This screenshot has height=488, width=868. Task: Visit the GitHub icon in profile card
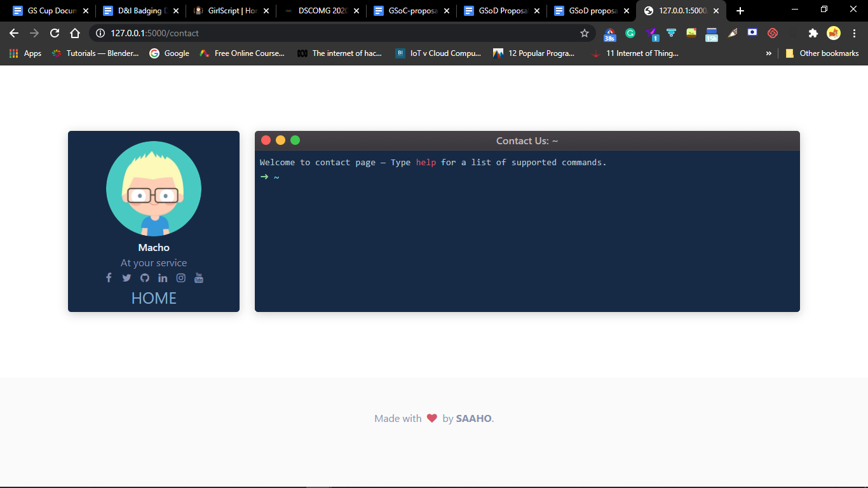tap(145, 278)
